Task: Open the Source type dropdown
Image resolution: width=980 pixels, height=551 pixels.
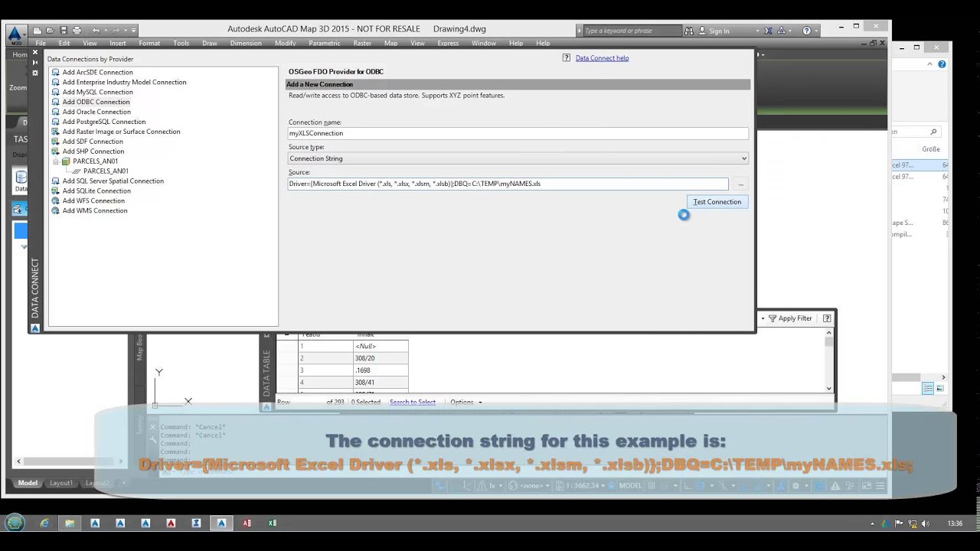Action: [x=518, y=158]
